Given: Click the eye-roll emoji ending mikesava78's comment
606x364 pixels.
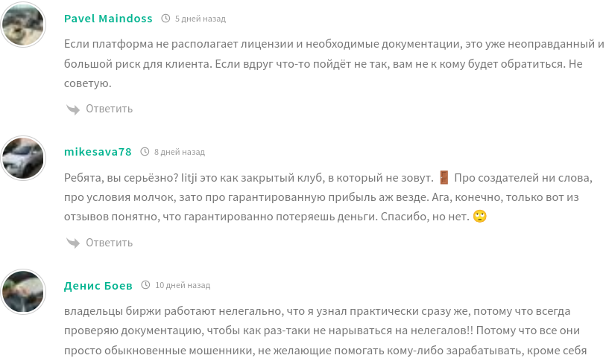Looking at the screenshot, I should coord(480,217).
